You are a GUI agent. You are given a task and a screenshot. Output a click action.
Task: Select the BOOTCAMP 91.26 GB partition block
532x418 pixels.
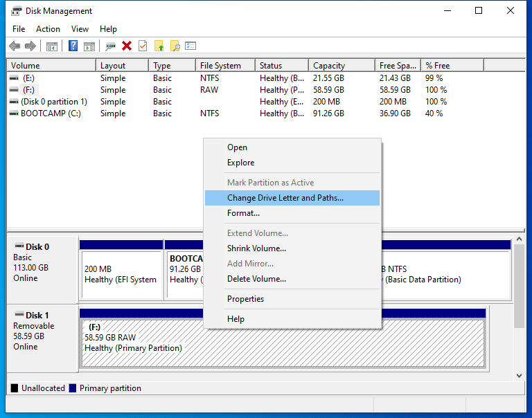click(184, 270)
